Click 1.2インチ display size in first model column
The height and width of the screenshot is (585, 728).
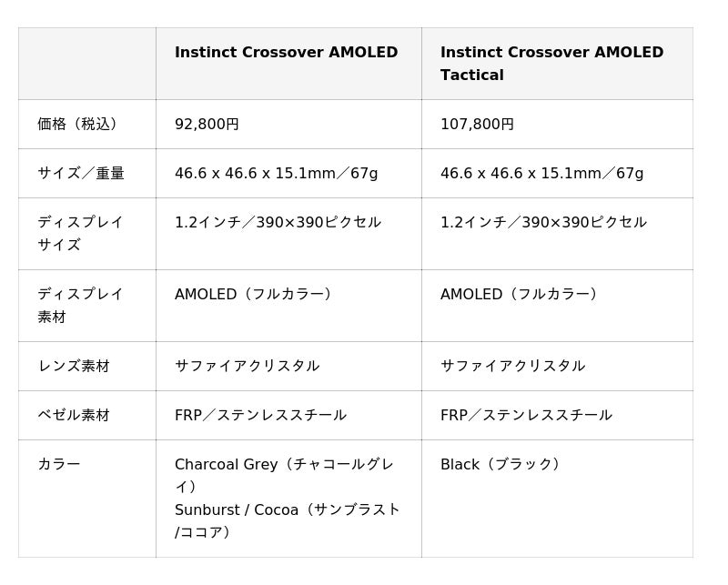point(278,222)
